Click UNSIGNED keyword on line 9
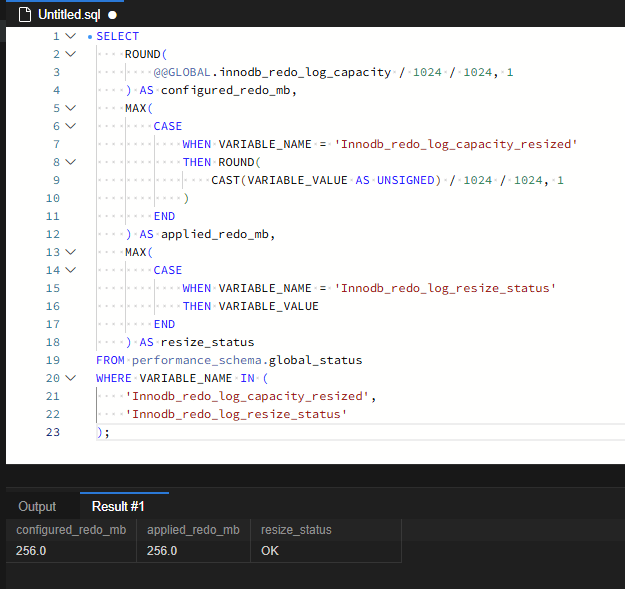 coord(405,181)
